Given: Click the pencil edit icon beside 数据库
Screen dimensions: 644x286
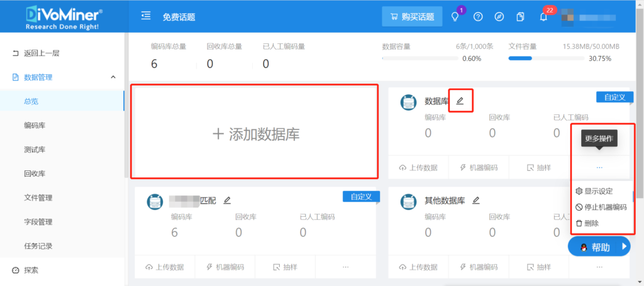Looking at the screenshot, I should click(460, 101).
